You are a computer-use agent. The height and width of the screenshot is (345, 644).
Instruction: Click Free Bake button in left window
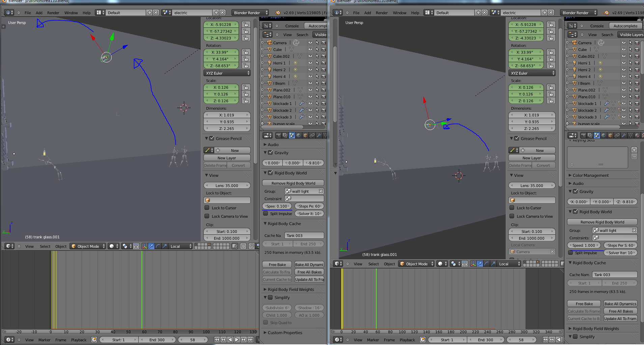[277, 264]
